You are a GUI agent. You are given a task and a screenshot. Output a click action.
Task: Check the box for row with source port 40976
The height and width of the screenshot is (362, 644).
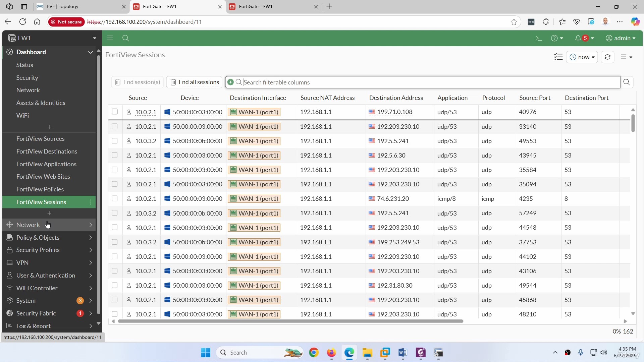pyautogui.click(x=115, y=112)
